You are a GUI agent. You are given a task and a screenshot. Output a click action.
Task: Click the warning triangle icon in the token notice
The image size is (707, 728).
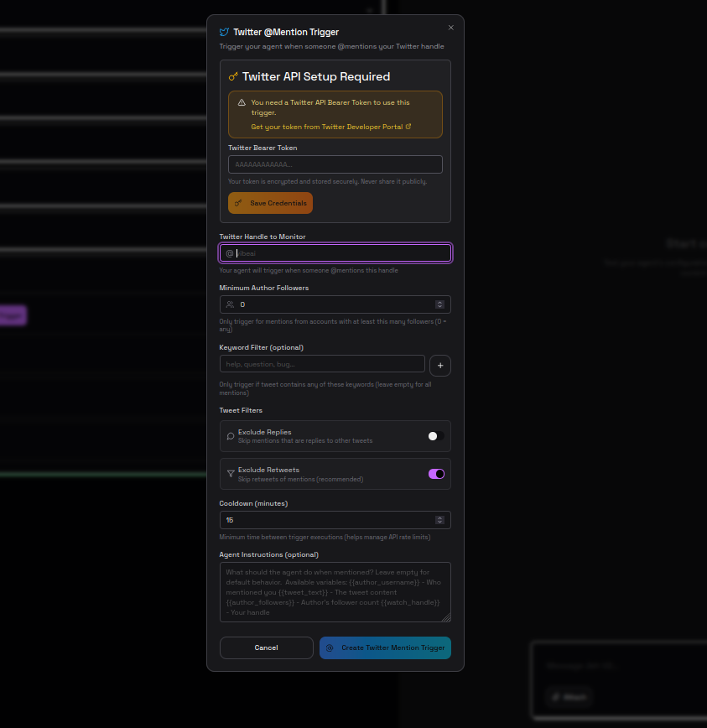(x=242, y=102)
